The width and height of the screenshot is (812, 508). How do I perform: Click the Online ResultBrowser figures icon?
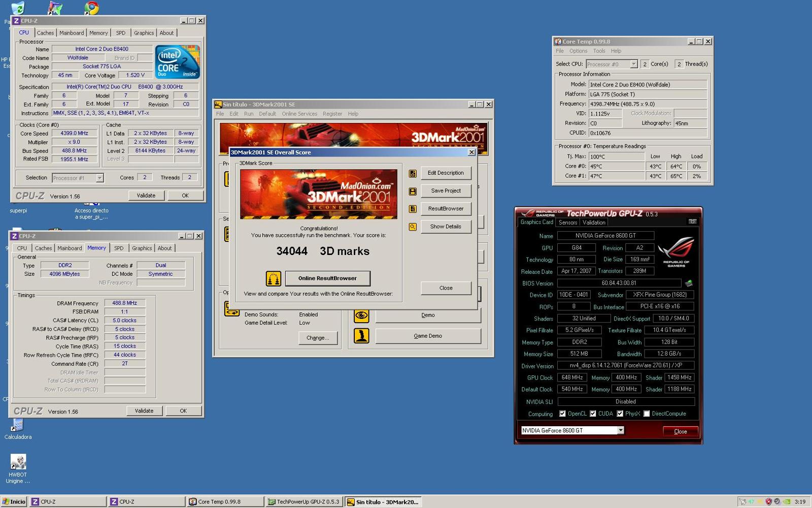274,278
